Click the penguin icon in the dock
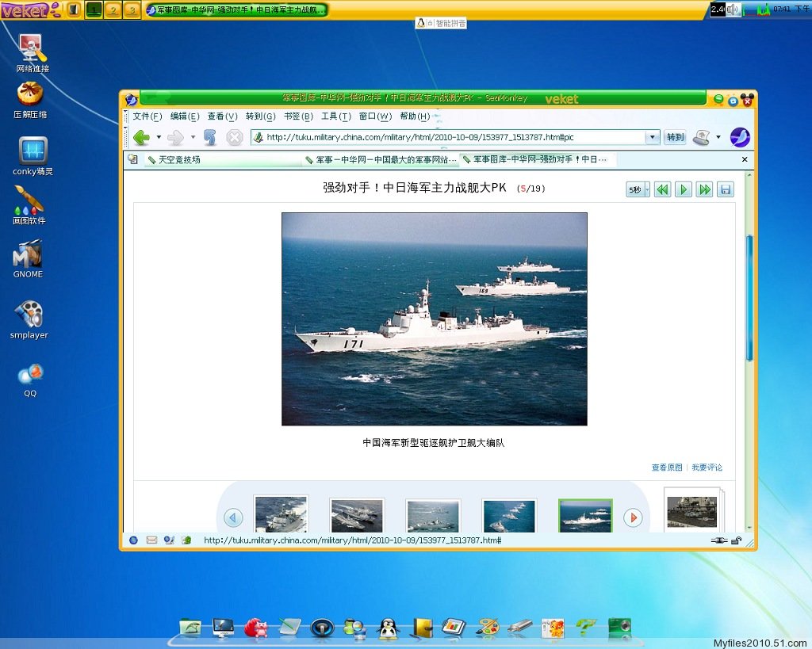The width and height of the screenshot is (812, 649). [x=387, y=628]
